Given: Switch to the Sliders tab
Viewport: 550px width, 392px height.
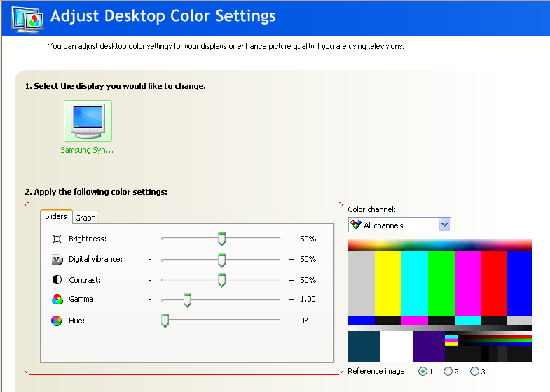Looking at the screenshot, I should pos(56,216).
